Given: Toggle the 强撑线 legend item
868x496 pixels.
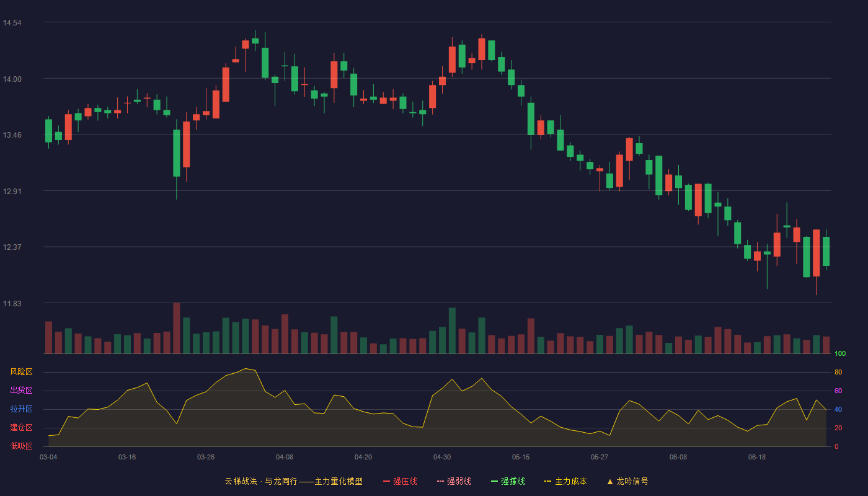Looking at the screenshot, I should (508, 481).
